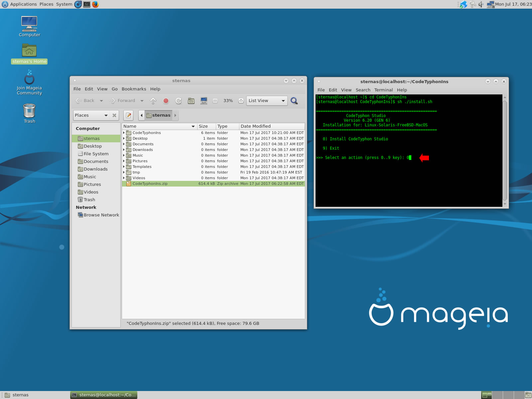Click the clock in top panel
Viewport: 532px width, 399px height.
[513, 4]
